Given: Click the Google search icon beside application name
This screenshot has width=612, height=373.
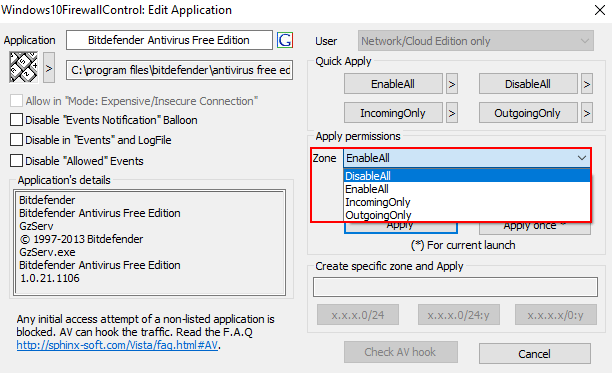Looking at the screenshot, I should pos(285,40).
